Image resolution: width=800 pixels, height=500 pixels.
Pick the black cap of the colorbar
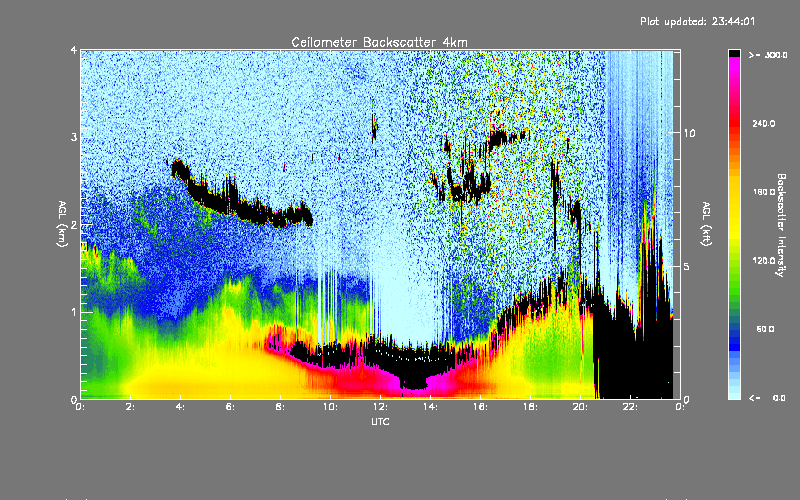[734, 53]
